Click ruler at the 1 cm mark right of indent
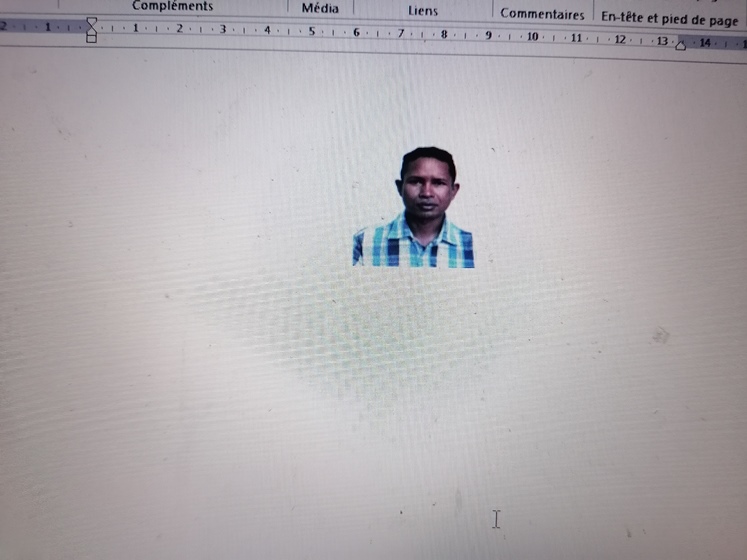The height and width of the screenshot is (560, 747). [x=135, y=28]
